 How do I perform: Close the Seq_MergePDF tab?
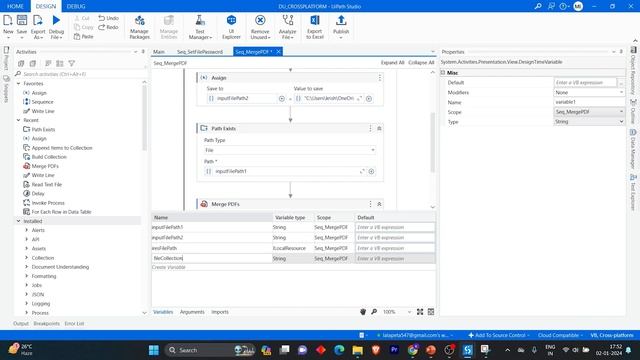point(278,51)
